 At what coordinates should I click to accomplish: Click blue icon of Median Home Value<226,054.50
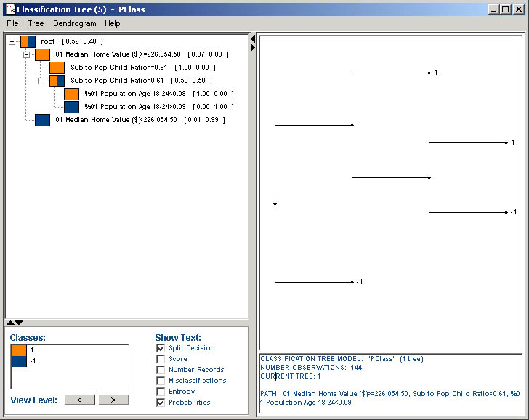(42, 120)
